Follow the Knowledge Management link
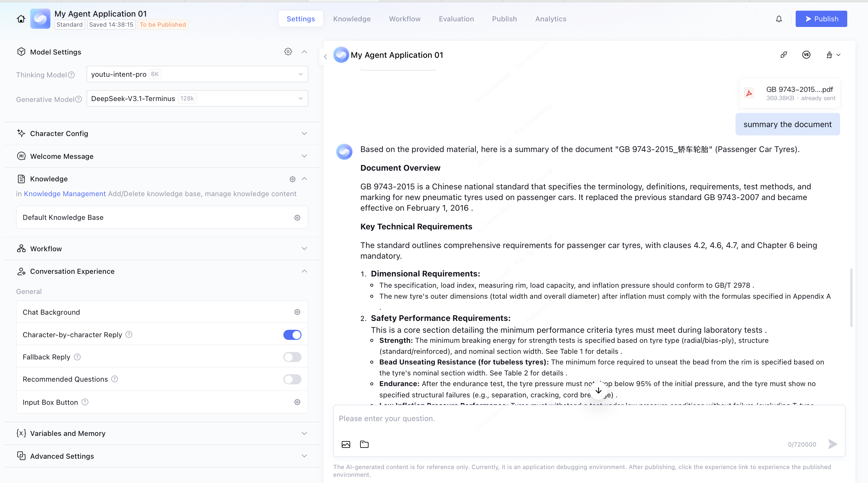 point(65,194)
